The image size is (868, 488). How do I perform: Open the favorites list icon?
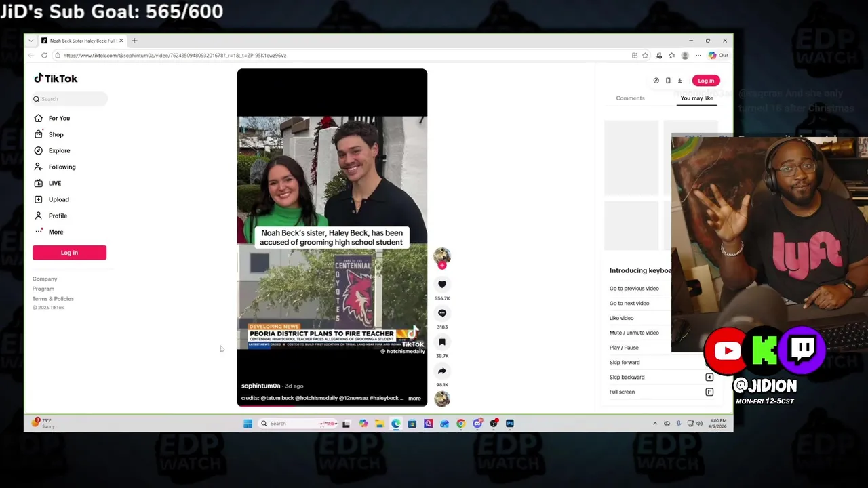671,56
